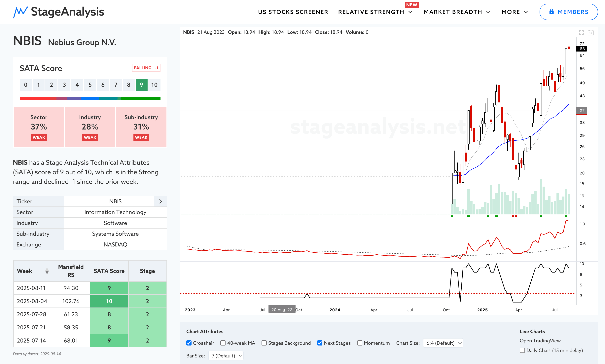605x364 pixels.
Task: Toggle the Crosshair checkbox
Action: (x=189, y=343)
